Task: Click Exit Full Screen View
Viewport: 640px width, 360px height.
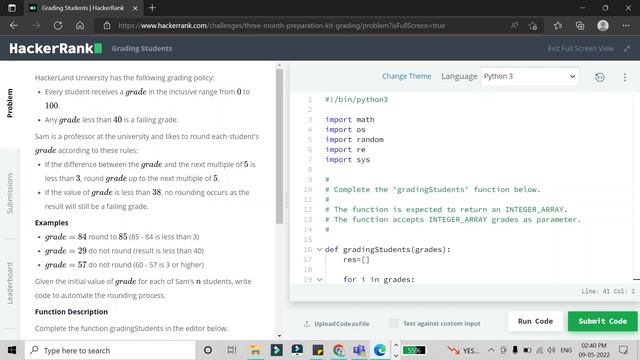Action: click(x=580, y=49)
